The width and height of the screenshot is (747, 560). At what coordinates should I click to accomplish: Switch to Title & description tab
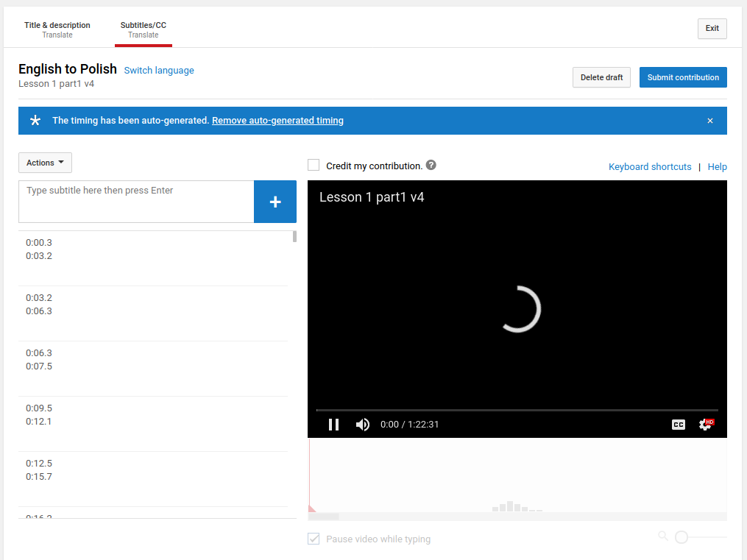click(x=57, y=29)
